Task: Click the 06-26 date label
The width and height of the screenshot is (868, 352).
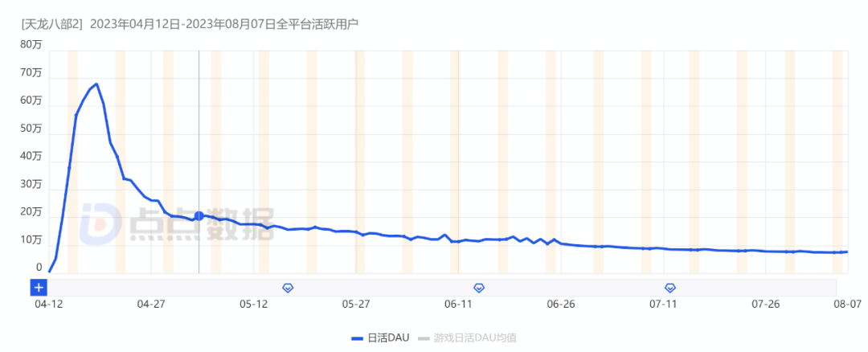Action: [x=560, y=304]
